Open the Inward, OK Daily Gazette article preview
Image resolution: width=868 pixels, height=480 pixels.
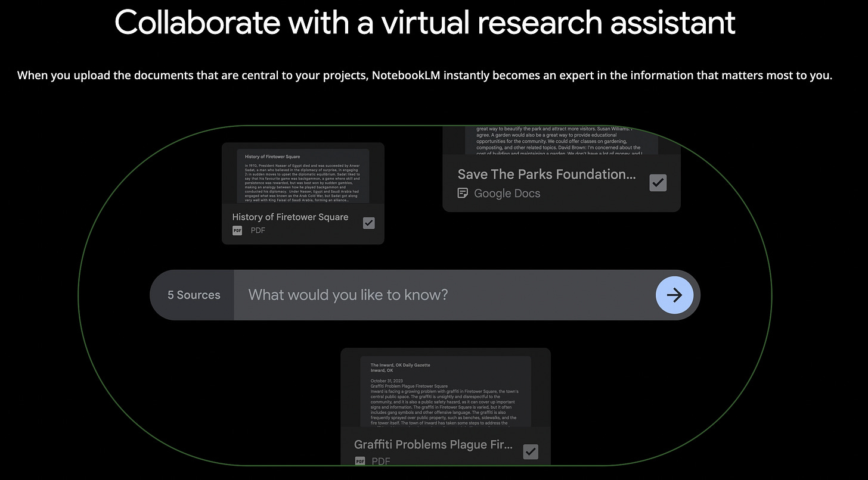[446, 391]
